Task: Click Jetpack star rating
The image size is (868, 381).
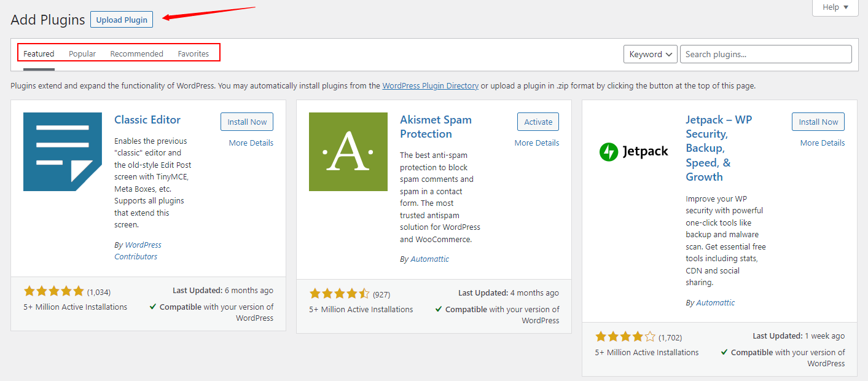Action: pos(625,337)
